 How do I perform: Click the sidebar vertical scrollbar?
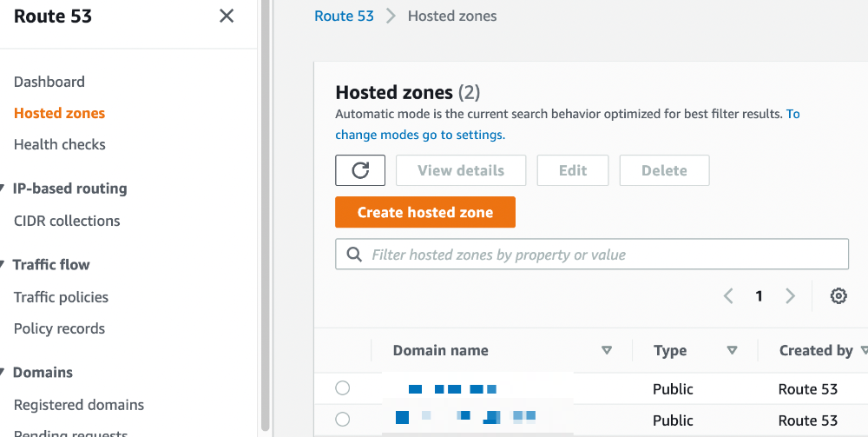coord(265,215)
